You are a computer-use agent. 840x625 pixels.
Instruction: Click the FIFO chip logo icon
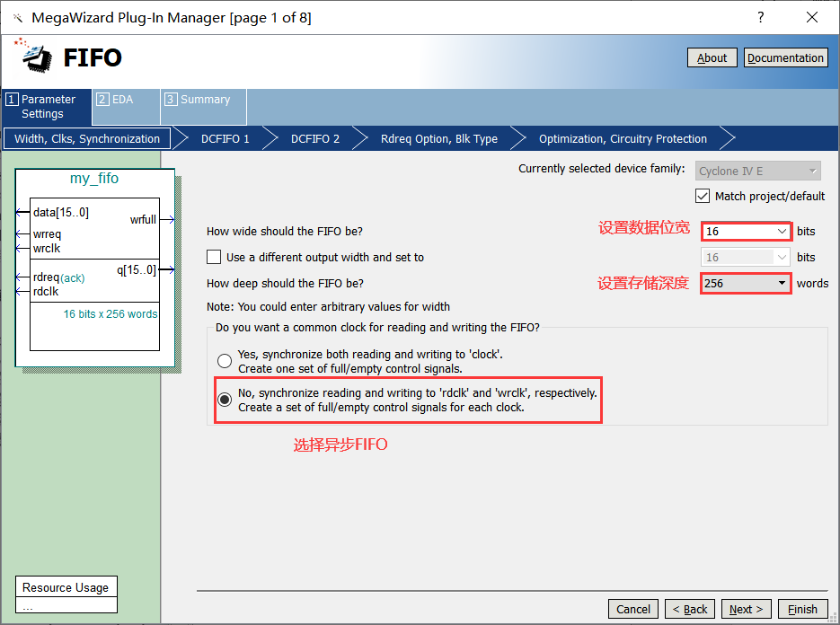point(34,55)
